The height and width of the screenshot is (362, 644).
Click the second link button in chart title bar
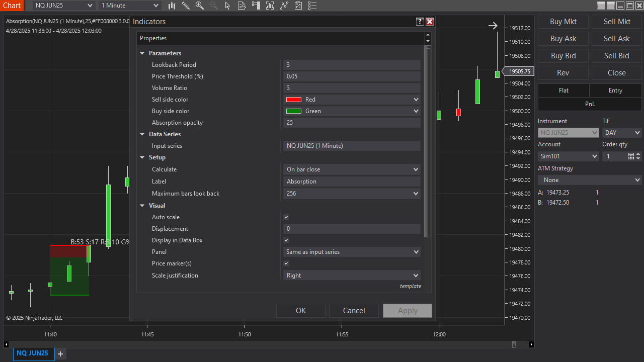(611, 6)
